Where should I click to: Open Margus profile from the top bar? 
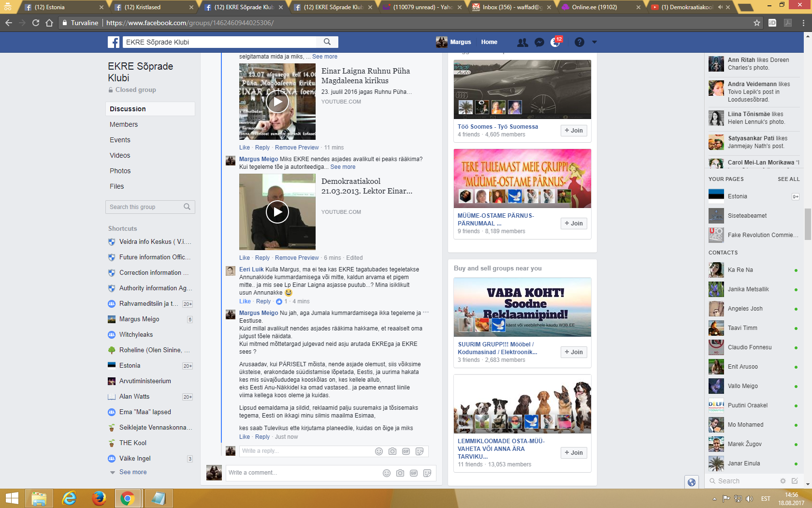click(454, 42)
